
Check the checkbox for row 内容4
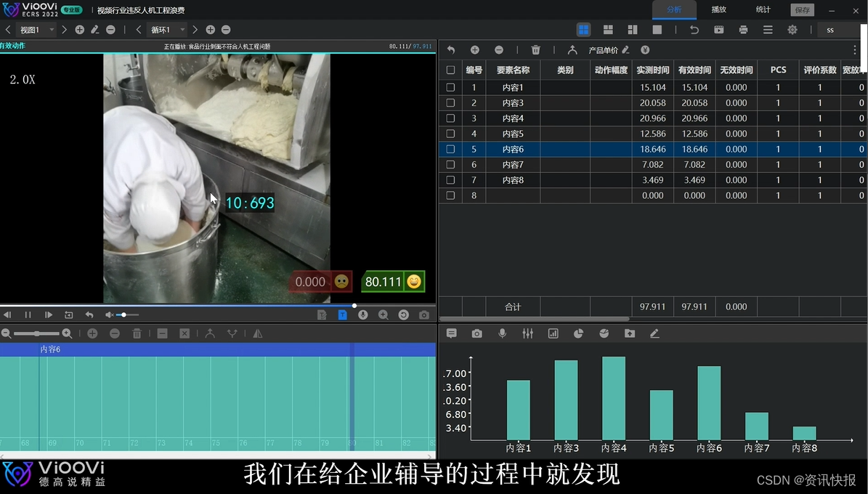click(450, 118)
